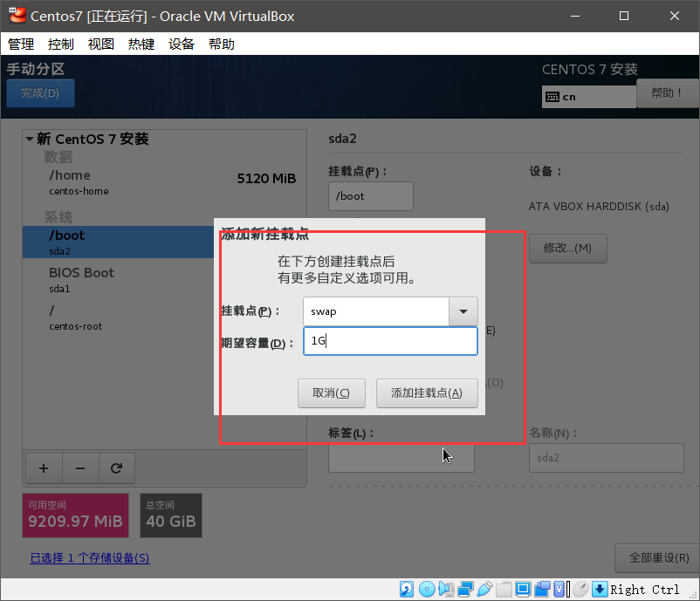
Task: Click the optical disc icon in status bar
Action: point(427,589)
